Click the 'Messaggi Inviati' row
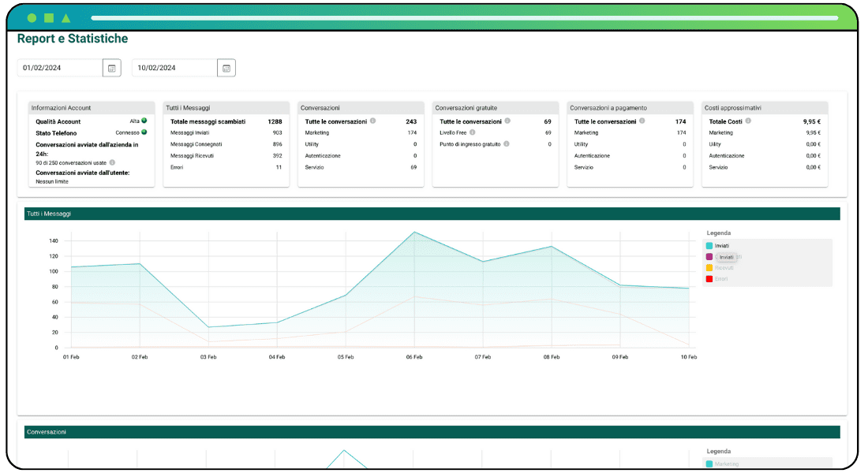The image size is (868, 473). point(226,132)
